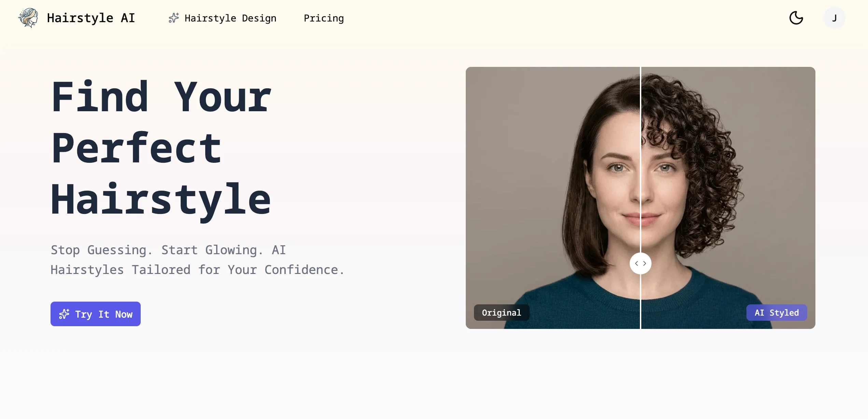
Task: Open the Hairstyle Design menu item
Action: click(x=222, y=18)
